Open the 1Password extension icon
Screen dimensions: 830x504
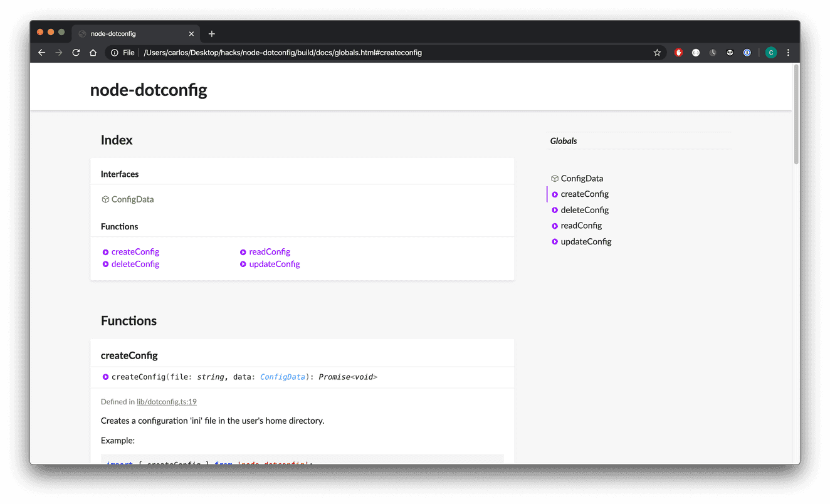point(747,52)
